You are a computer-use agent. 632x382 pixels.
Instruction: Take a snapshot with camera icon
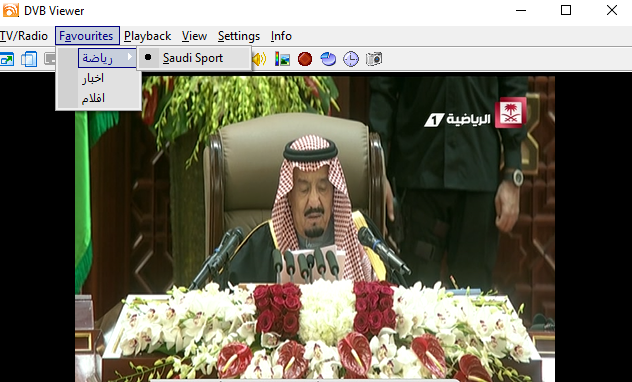374,59
